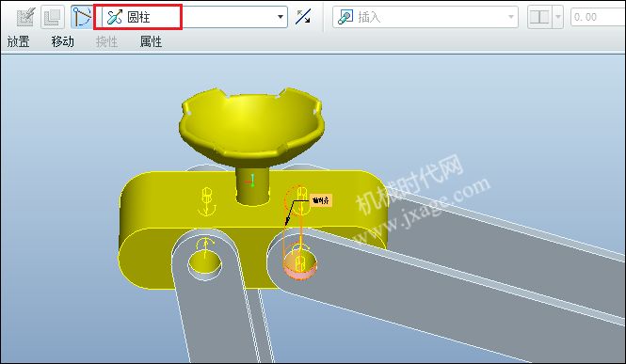Open the 圆柱 connection type dropdown

(x=195, y=17)
